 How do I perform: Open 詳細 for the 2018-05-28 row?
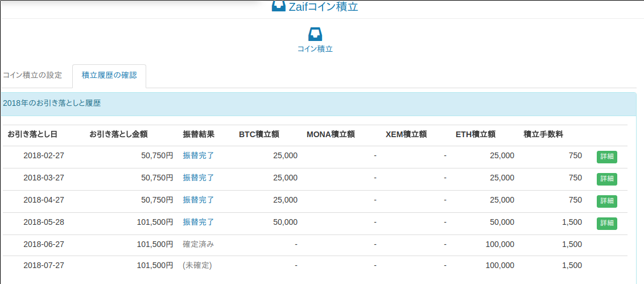pos(606,224)
